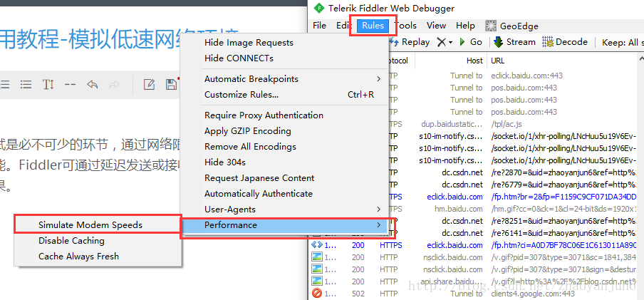
Task: Click the HTML icon of the fp.htm?ci session
Action: [x=317, y=245]
